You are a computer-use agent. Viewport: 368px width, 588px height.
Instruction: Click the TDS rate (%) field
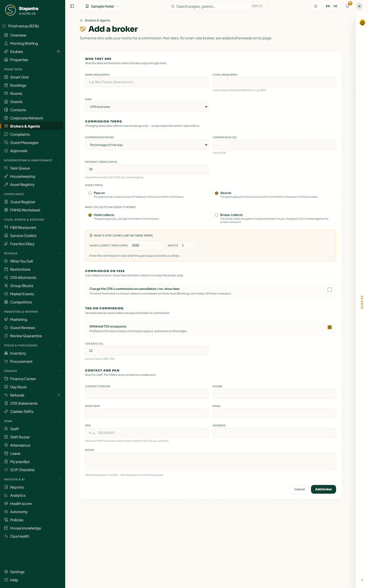[x=147, y=351]
